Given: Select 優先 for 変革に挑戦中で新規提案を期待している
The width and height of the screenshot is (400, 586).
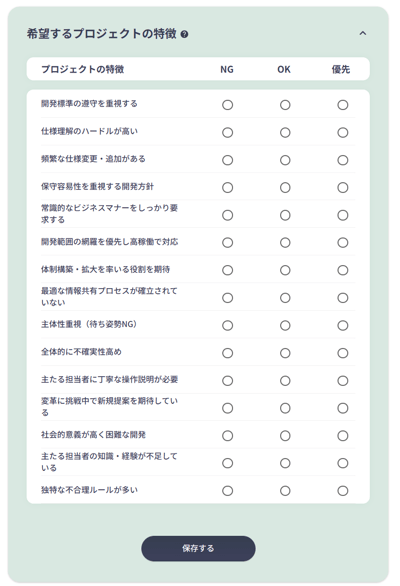Looking at the screenshot, I should click(342, 408).
